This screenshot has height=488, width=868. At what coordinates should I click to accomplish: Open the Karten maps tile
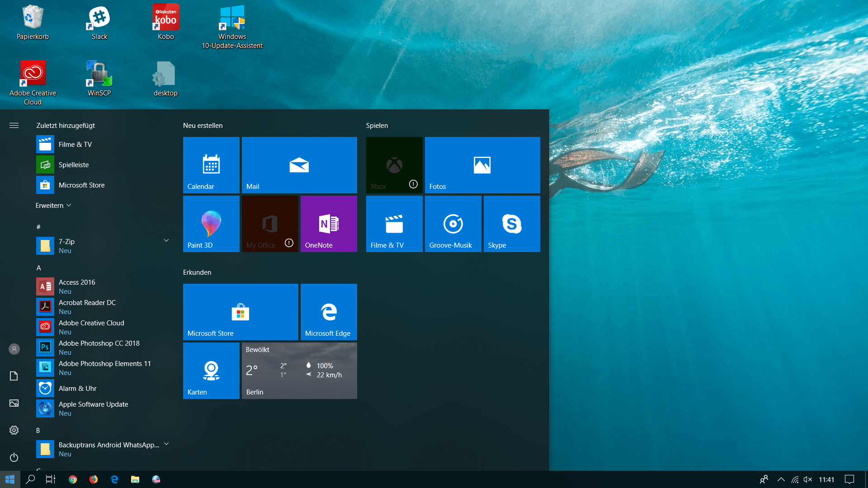click(211, 371)
